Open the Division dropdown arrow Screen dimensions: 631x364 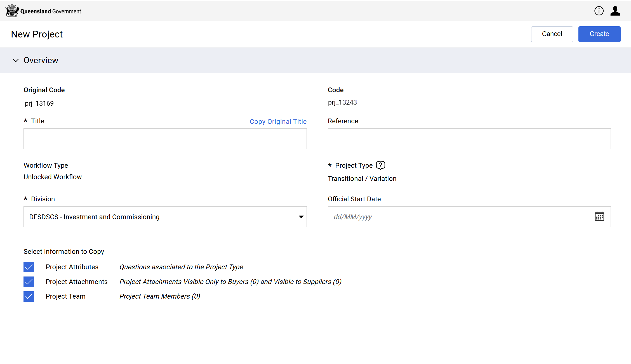[x=301, y=217]
